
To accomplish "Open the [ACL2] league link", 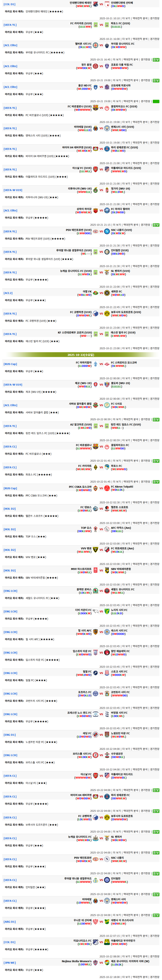I will (x=8, y=293).
